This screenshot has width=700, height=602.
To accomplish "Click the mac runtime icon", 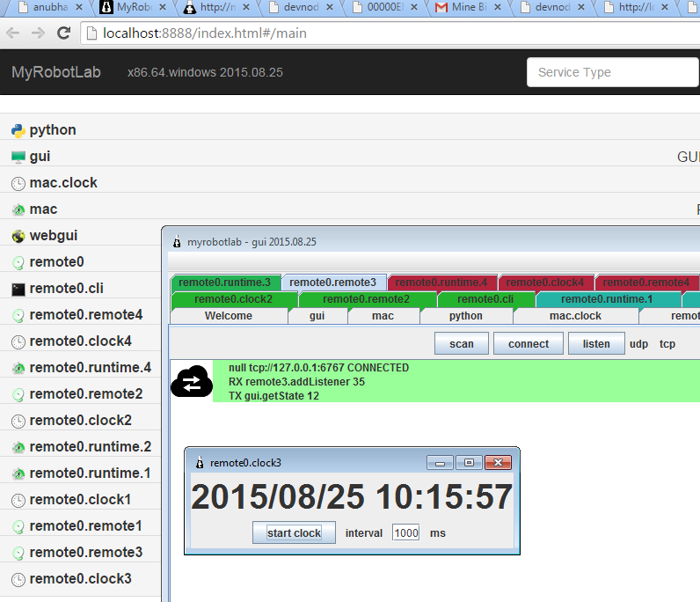I will [x=18, y=209].
